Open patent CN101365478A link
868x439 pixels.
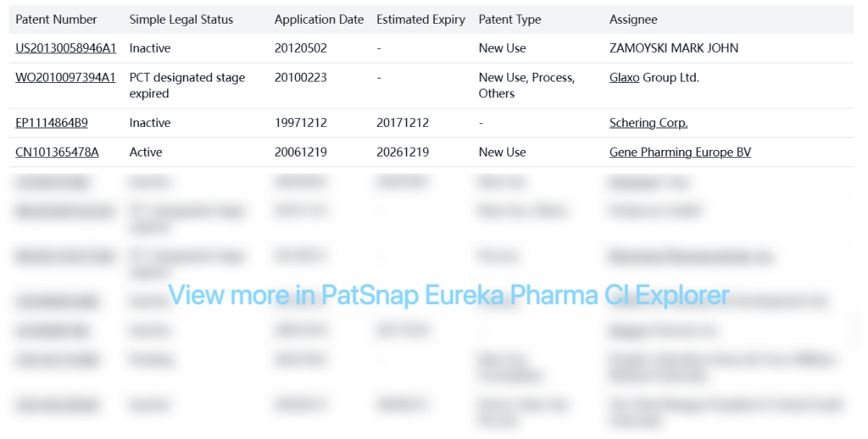[x=57, y=153]
